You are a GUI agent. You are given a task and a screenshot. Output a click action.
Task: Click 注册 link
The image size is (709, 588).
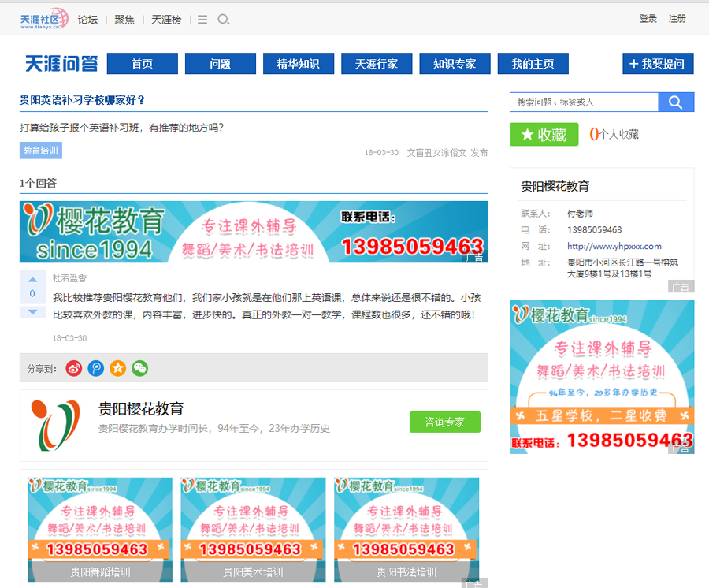click(x=677, y=19)
